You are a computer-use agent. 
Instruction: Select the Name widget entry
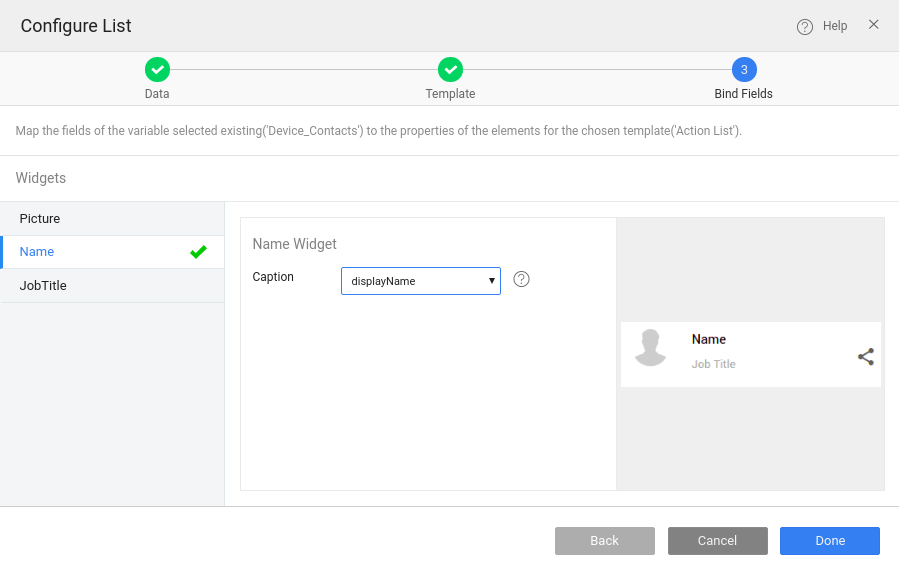point(37,252)
